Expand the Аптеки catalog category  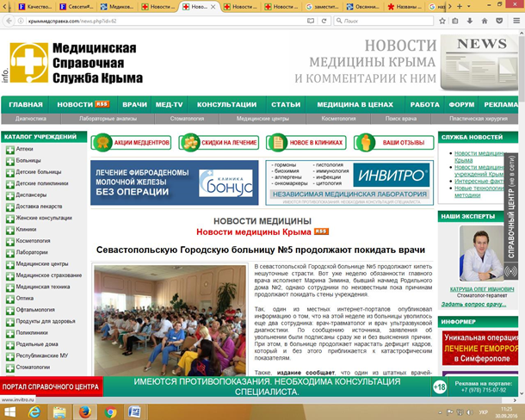tap(9, 149)
